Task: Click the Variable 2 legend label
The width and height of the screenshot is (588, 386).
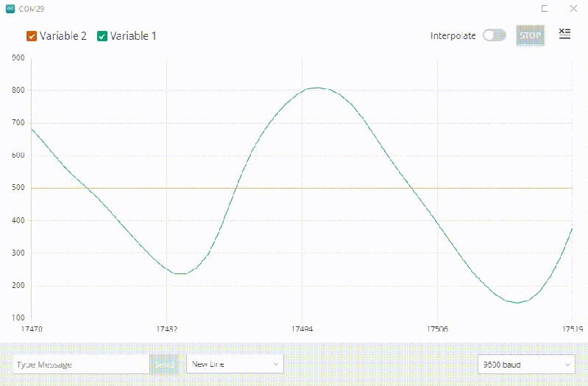Action: point(63,36)
